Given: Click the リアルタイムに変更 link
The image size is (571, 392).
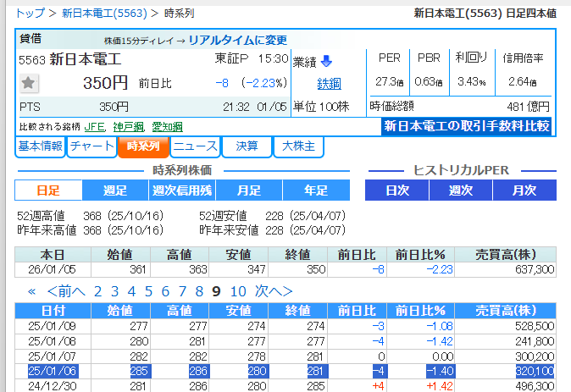Looking at the screenshot, I should coord(237,40).
